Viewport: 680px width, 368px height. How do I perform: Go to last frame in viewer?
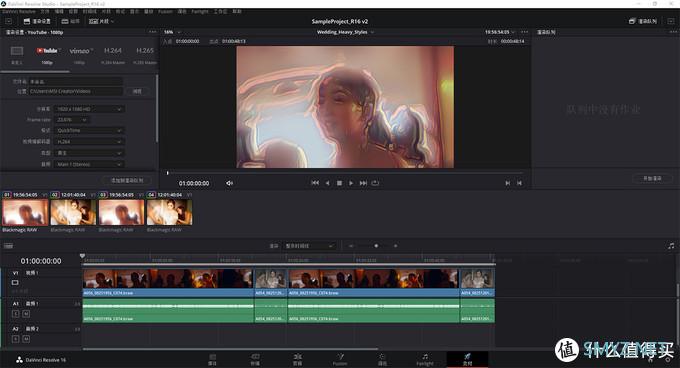tap(363, 183)
